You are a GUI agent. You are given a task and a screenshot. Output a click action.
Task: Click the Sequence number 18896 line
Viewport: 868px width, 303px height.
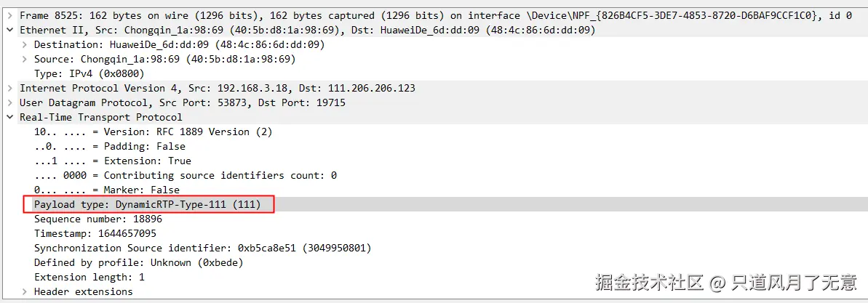tap(97, 219)
